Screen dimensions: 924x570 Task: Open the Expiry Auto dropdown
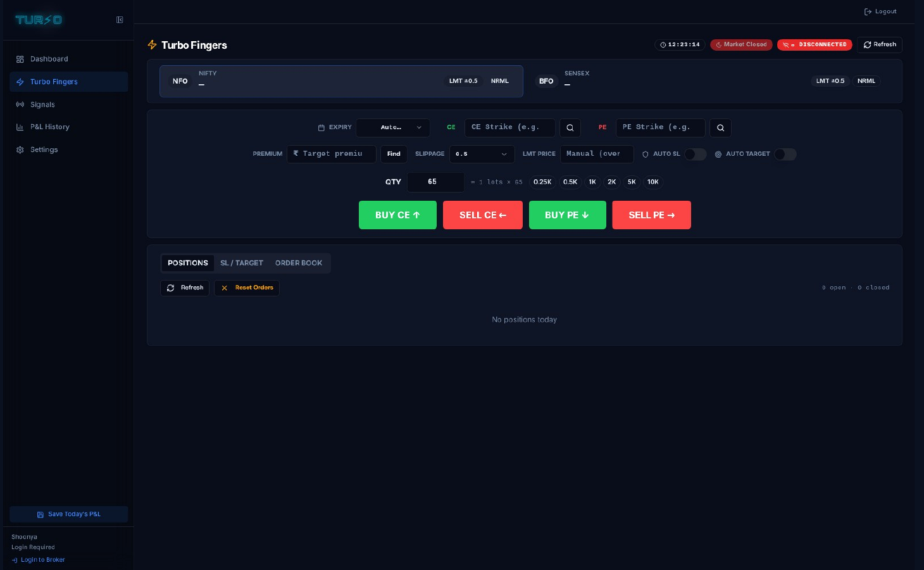(x=393, y=127)
